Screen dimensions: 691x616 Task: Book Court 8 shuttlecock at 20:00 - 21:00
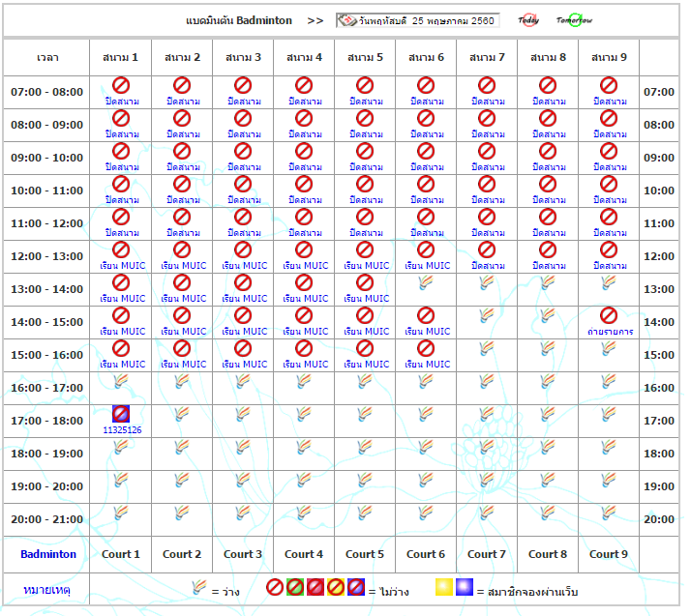[x=548, y=513]
